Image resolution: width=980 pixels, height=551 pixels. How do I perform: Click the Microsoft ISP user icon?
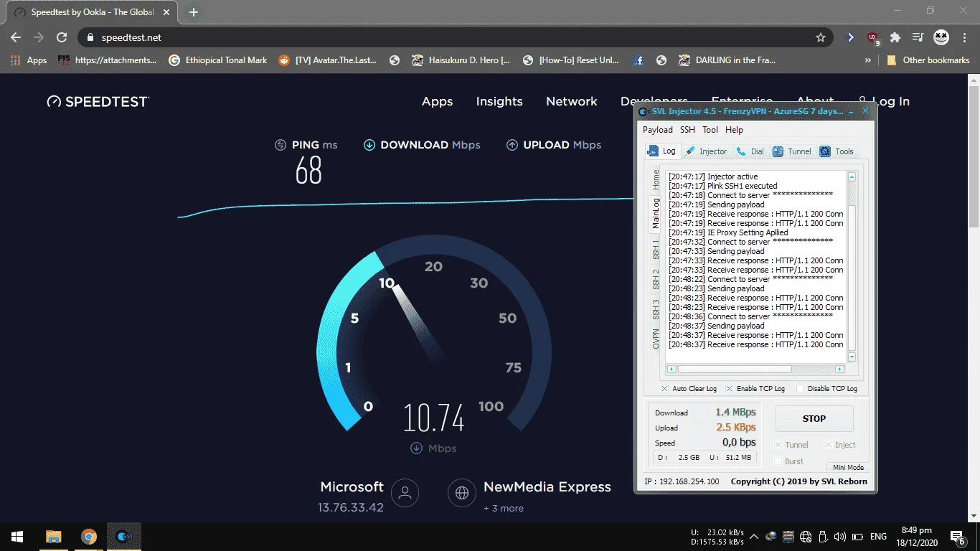tap(405, 493)
